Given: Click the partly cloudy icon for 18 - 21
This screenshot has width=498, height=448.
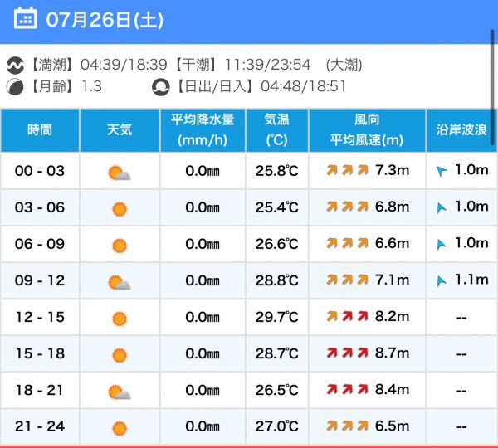Looking at the screenshot, I should 119,392.
